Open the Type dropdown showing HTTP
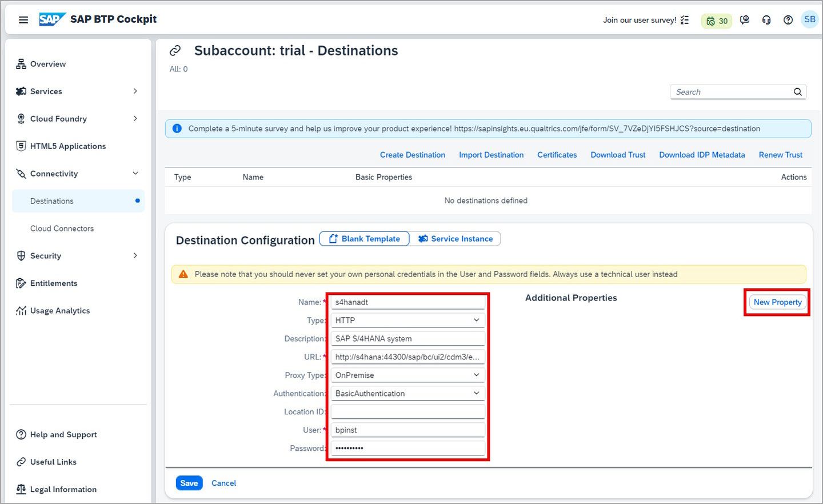 408,321
